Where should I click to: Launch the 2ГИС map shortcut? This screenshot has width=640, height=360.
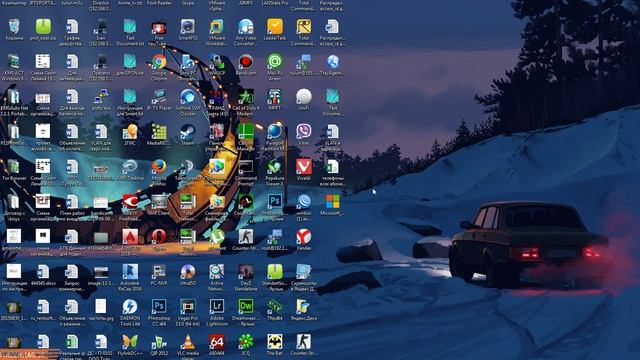tap(130, 132)
